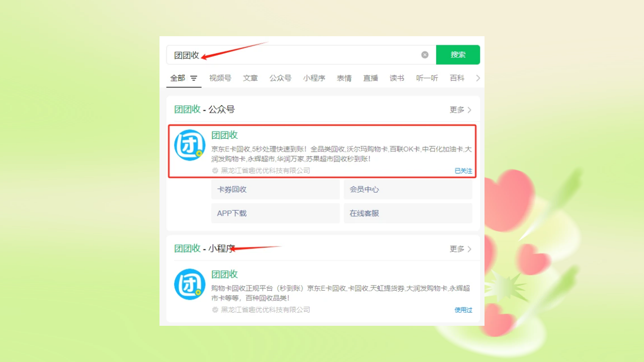
Task: Select the 全部 tab
Action: tap(178, 78)
